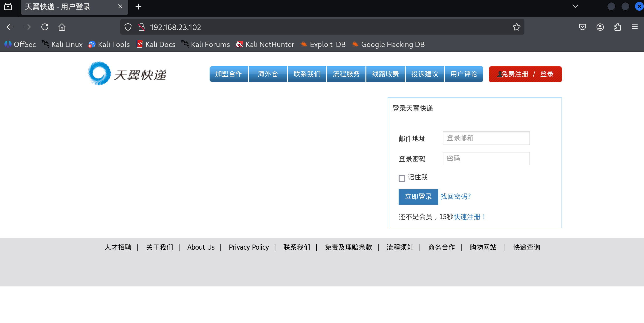The image size is (644, 323).
Task: Click the 登录邮箱 email input field
Action: tap(486, 138)
